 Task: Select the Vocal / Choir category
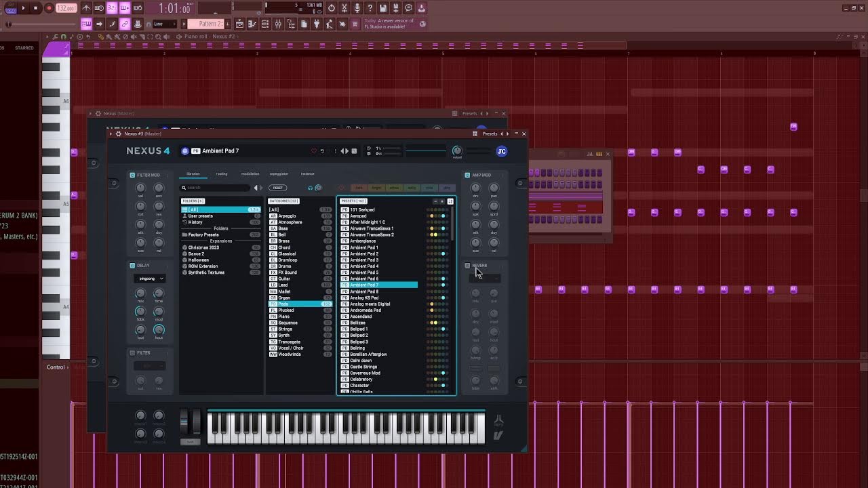300,348
